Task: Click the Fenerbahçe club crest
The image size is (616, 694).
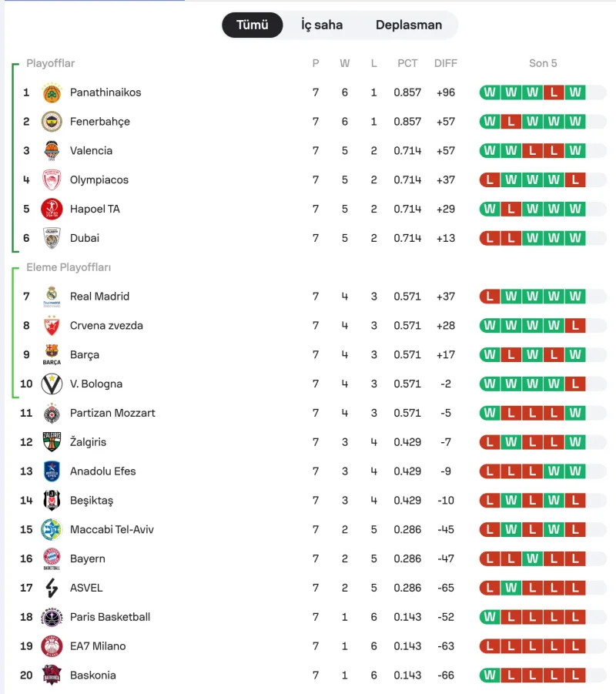Action: pyautogui.click(x=52, y=122)
